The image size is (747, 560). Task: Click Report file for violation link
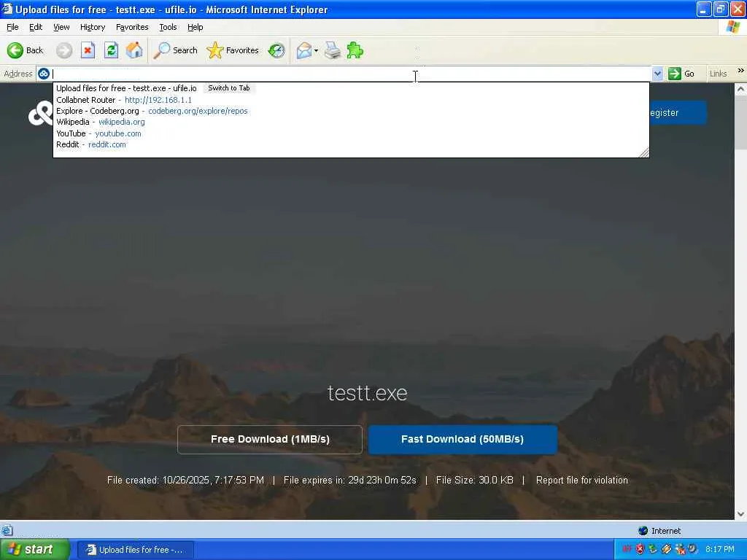point(582,480)
